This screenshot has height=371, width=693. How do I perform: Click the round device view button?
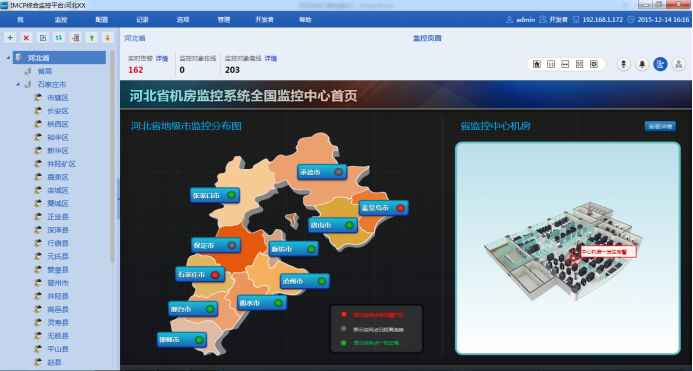[623, 64]
